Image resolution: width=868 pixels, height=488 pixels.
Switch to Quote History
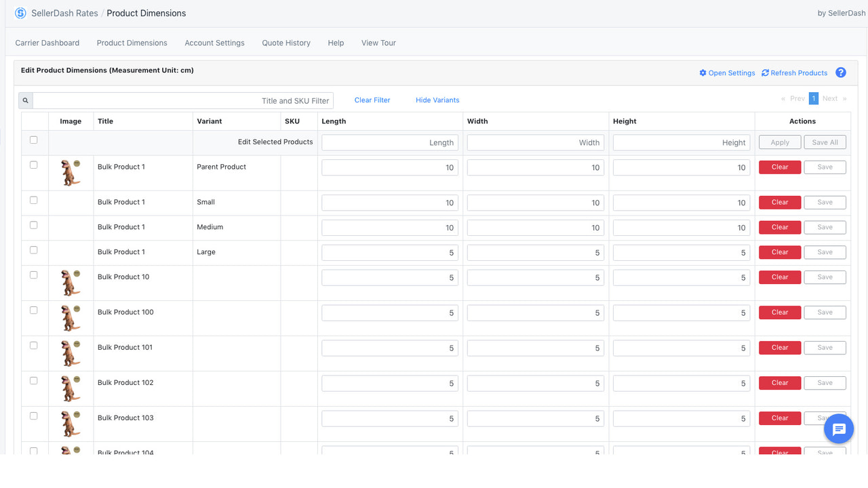[x=285, y=43]
